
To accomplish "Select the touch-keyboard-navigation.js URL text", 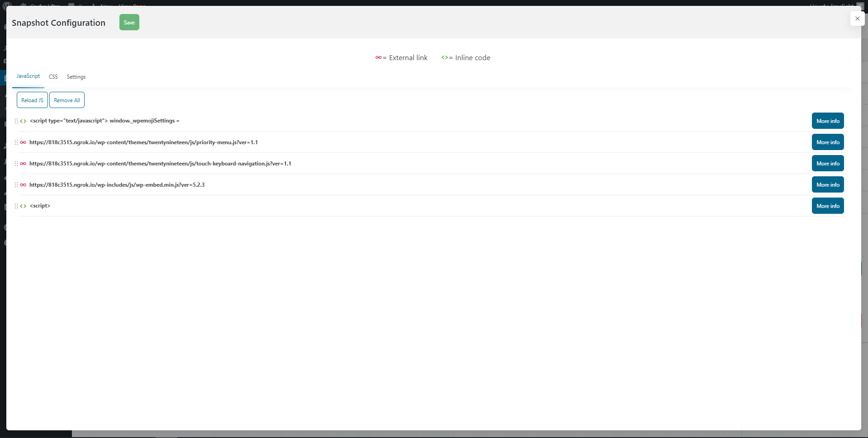I will click(160, 163).
